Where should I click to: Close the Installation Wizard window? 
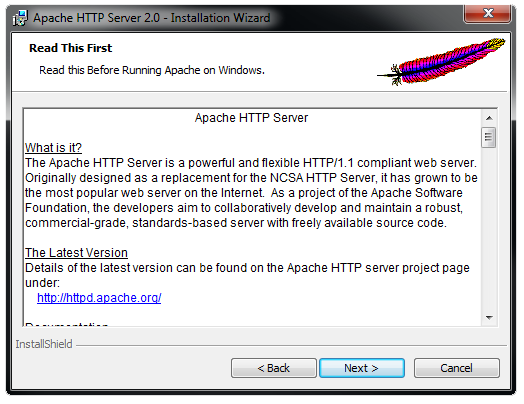488,14
